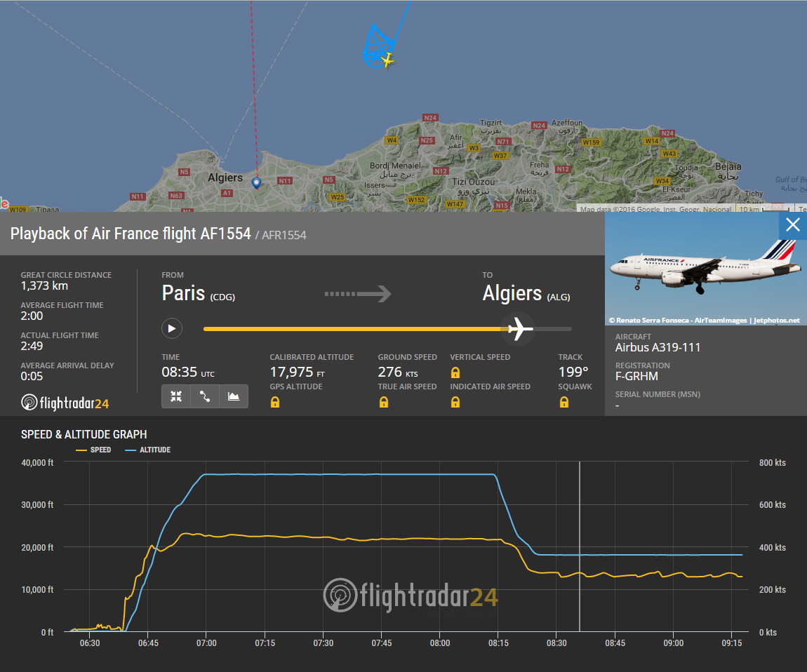Click the Flightradar24 logo in info panel

coord(65,403)
